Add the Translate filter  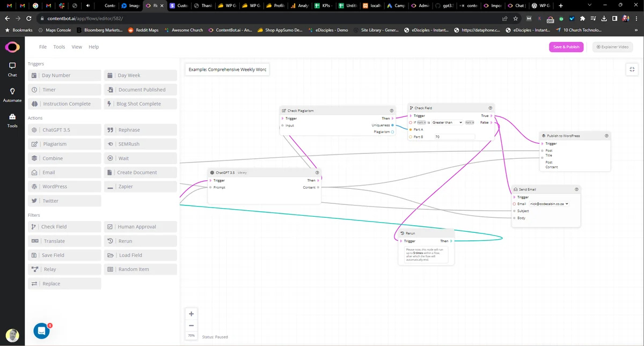pyautogui.click(x=64, y=241)
